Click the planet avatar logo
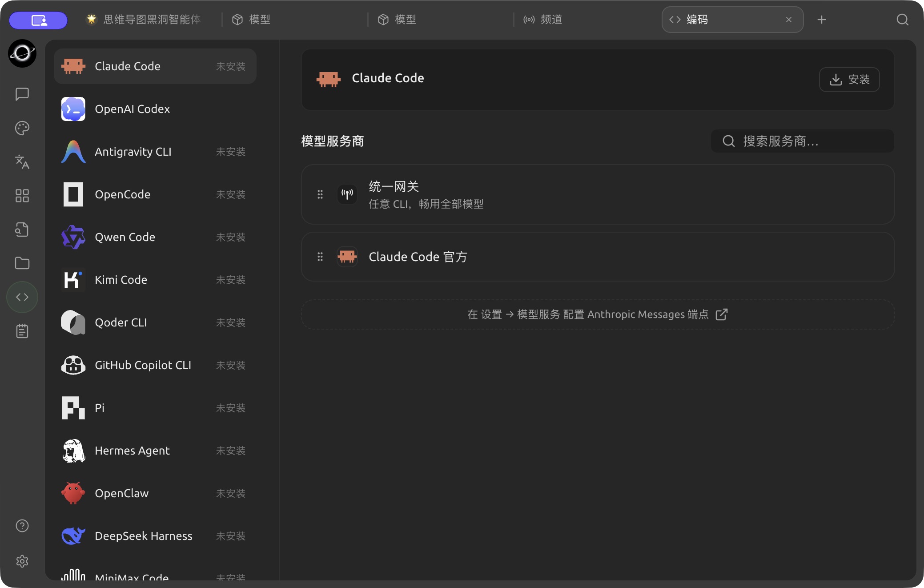The height and width of the screenshot is (588, 924). pyautogui.click(x=22, y=53)
